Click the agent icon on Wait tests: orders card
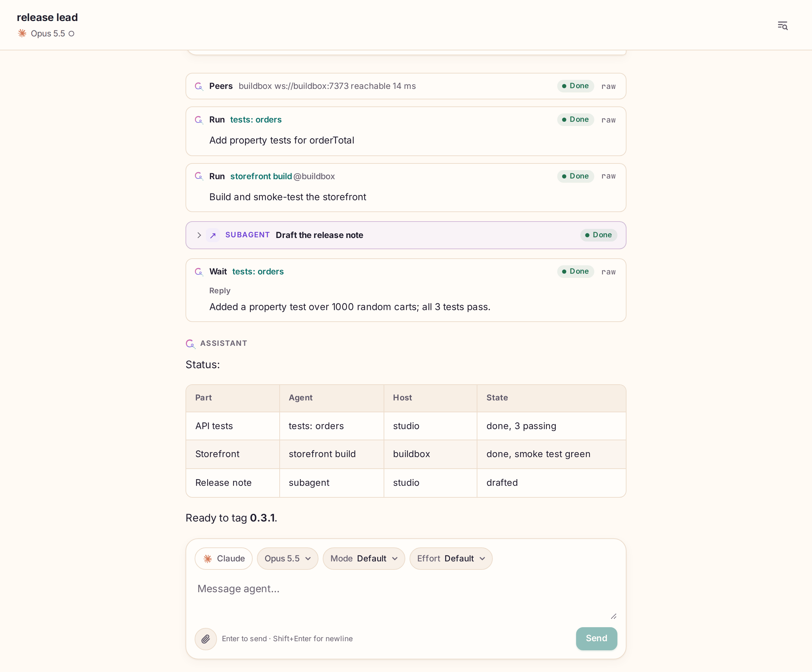 [199, 272]
